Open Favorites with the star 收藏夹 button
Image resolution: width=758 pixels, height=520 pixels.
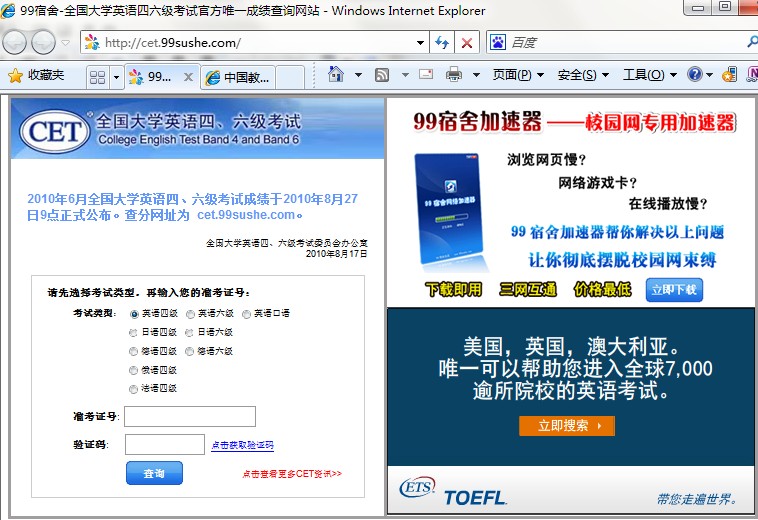click(36, 75)
